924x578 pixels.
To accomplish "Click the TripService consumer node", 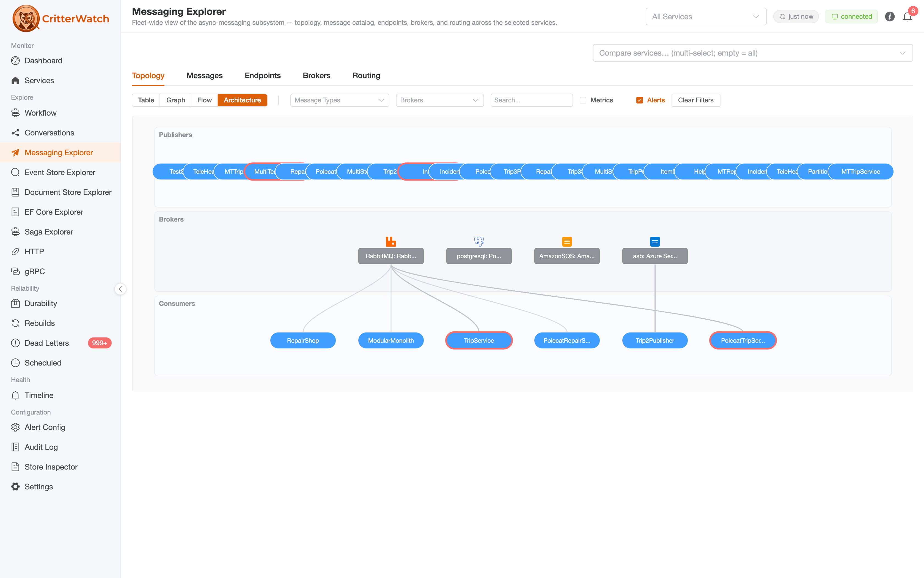I will (x=479, y=341).
